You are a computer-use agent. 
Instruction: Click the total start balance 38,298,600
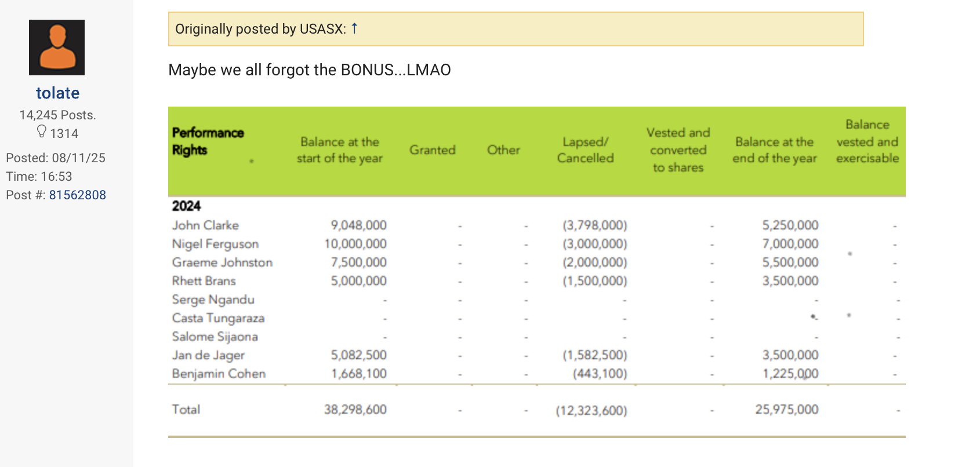pyautogui.click(x=355, y=410)
